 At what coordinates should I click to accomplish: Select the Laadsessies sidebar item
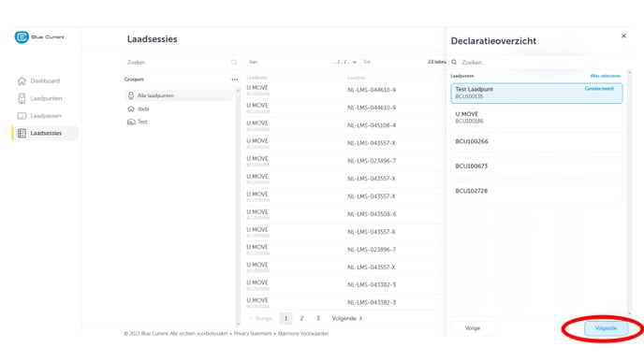46,133
